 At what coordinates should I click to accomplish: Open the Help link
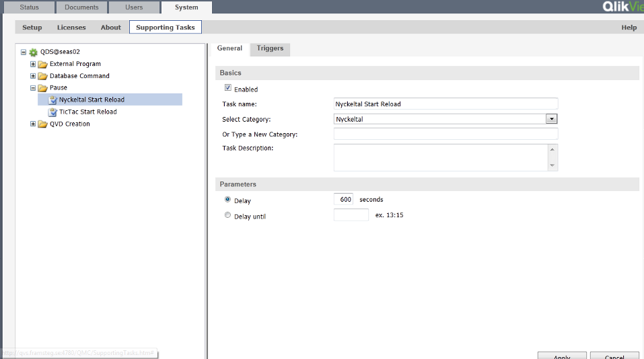click(629, 27)
